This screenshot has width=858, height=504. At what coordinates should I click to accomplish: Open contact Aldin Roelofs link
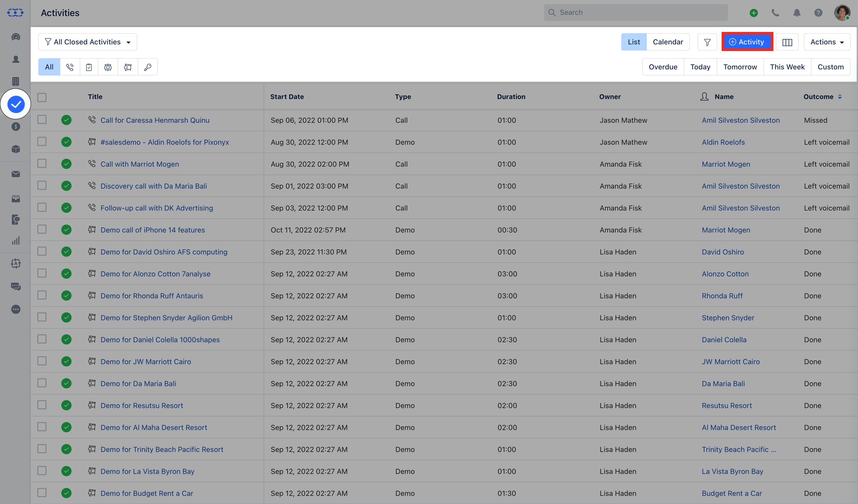[723, 142]
